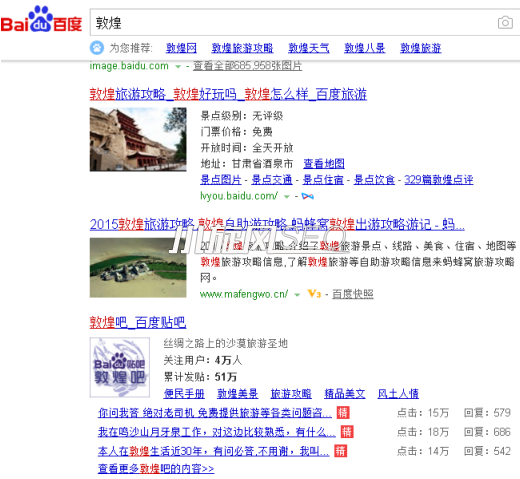Click text 景点级别: 无评级

click(242, 116)
